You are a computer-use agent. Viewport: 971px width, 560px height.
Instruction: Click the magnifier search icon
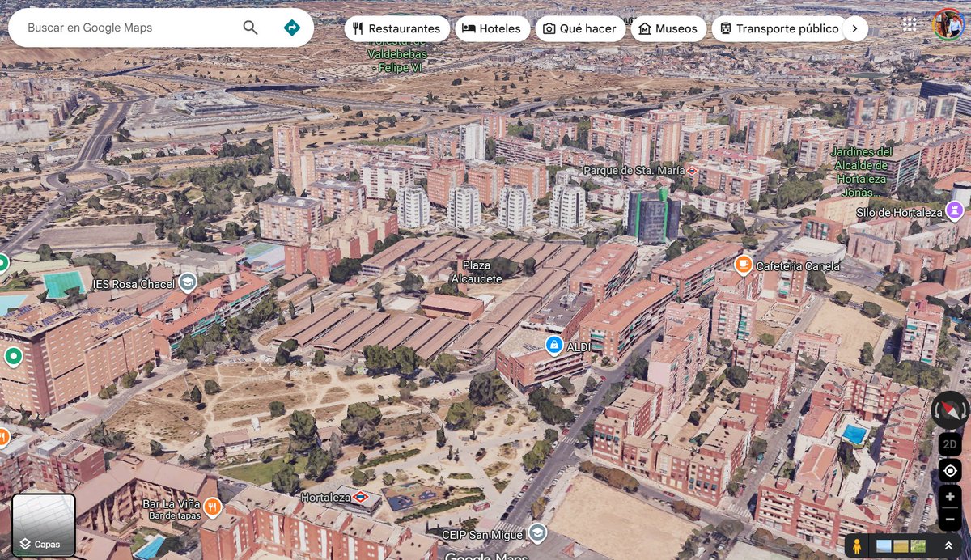click(x=251, y=28)
